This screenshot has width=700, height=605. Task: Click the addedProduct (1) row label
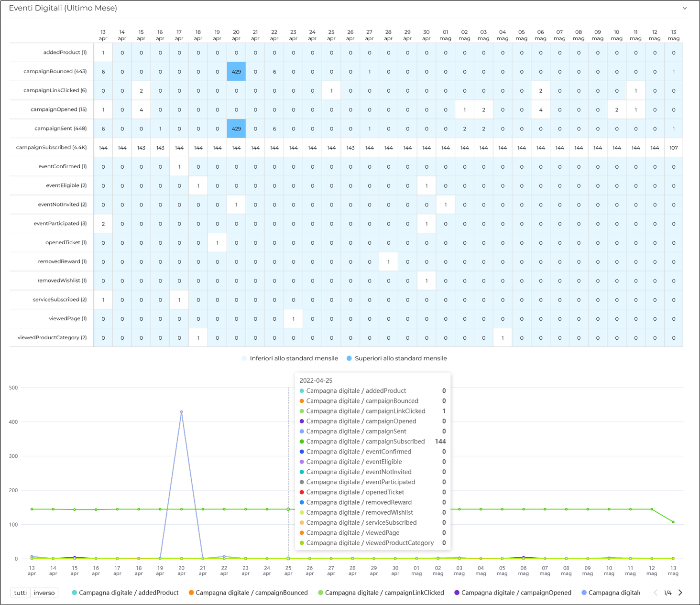(x=65, y=53)
